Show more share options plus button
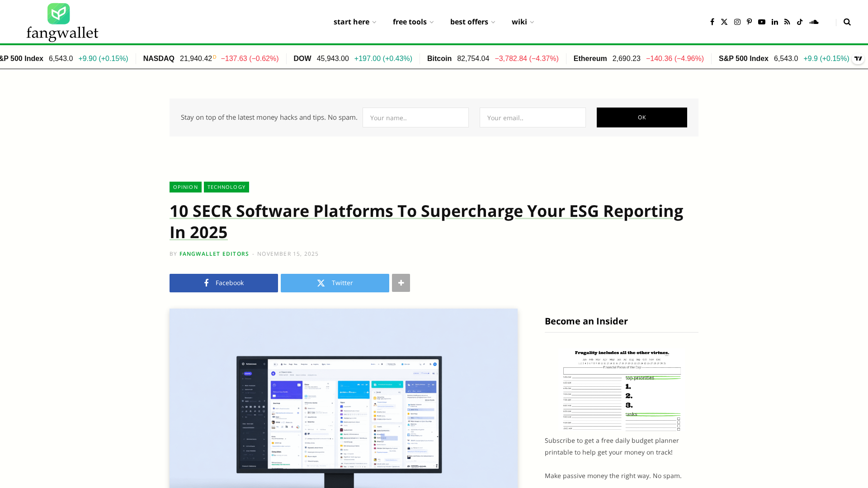 [x=401, y=283]
